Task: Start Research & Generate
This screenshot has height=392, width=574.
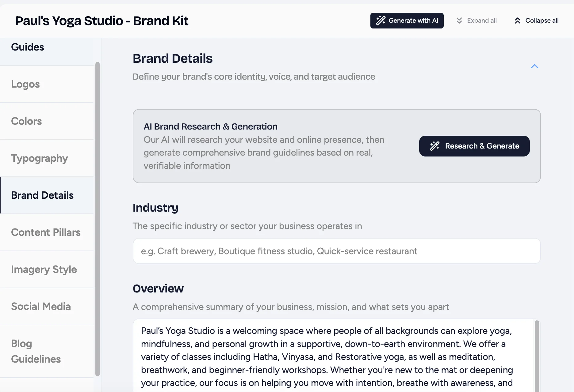Action: point(474,146)
